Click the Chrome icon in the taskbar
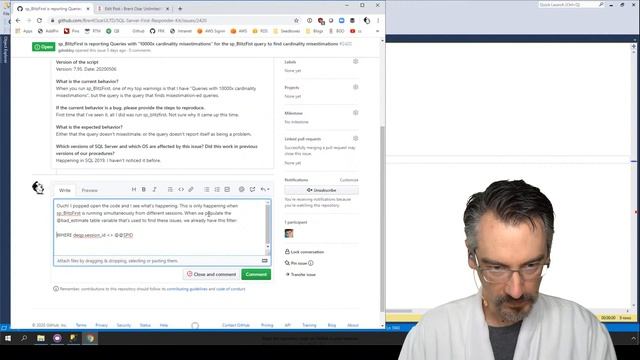This screenshot has width=640, height=360. (90, 338)
